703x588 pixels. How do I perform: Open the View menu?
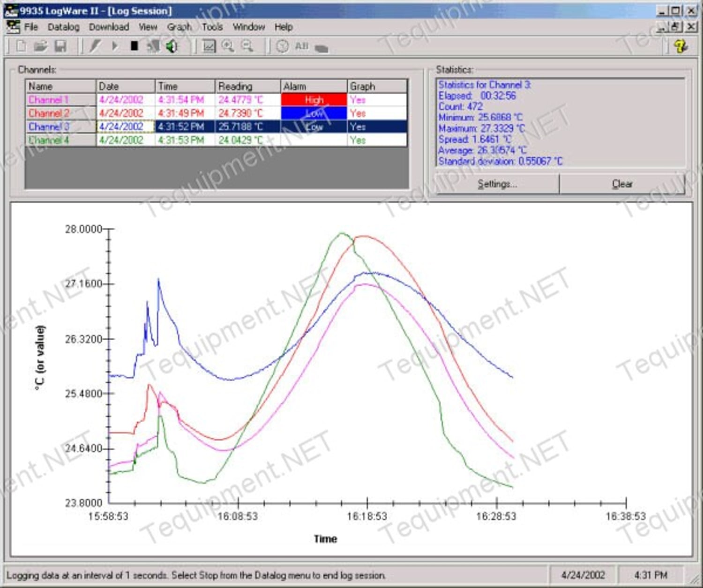(x=148, y=27)
